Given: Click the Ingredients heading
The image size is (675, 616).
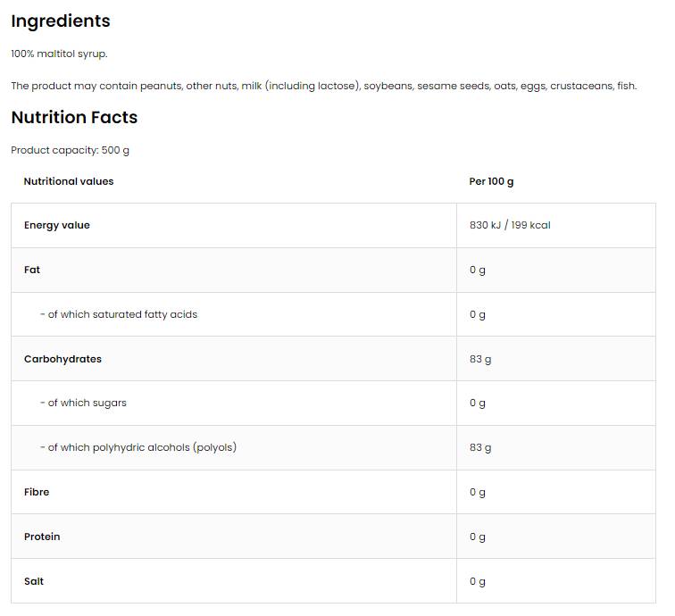Looking at the screenshot, I should 61,21.
